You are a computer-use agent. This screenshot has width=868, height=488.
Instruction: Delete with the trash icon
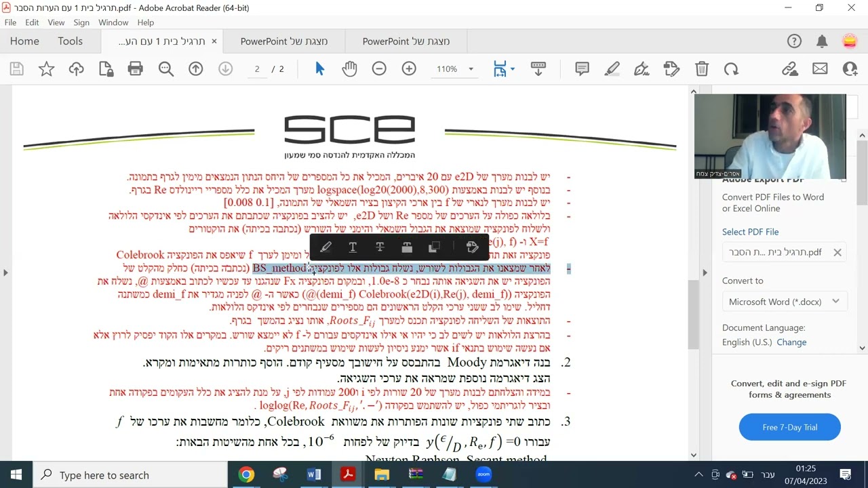702,68
